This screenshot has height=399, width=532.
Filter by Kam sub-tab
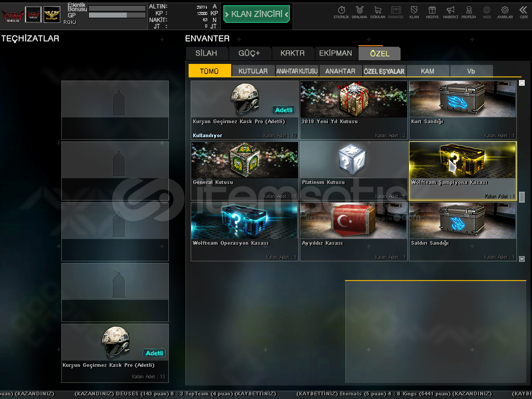pyautogui.click(x=428, y=71)
